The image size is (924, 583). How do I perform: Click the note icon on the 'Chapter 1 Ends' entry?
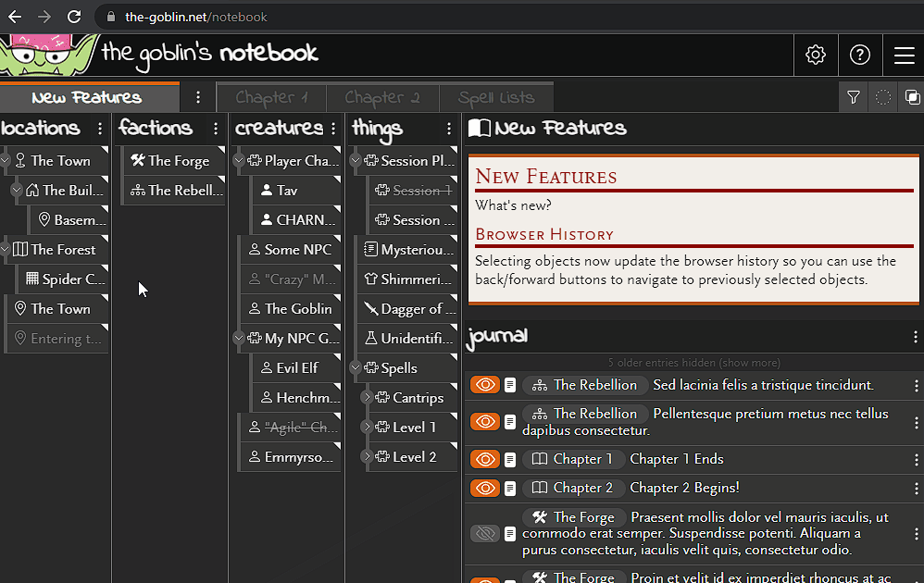(x=510, y=459)
